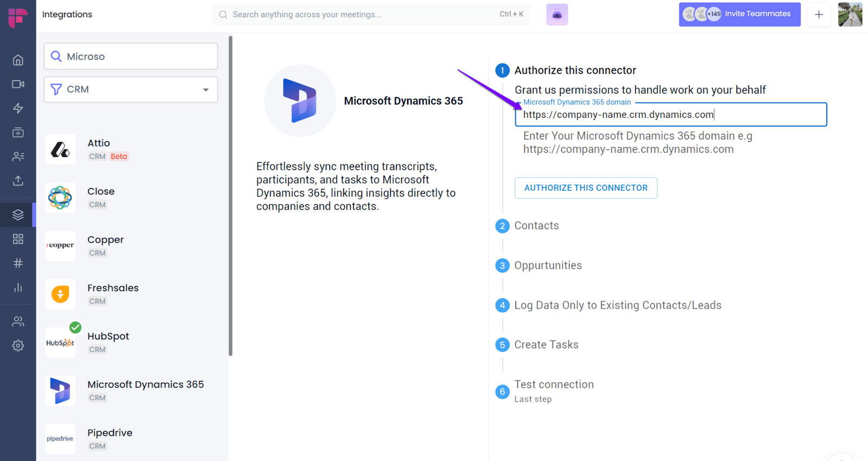Open step 3 Oppurtunities

tap(548, 266)
